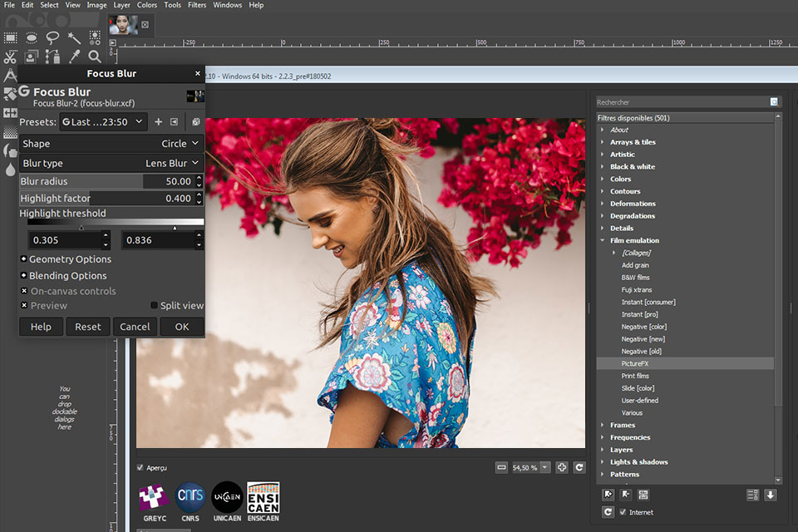Screen dimensions: 798x532
Task: Click the Reset button
Action: (x=88, y=327)
